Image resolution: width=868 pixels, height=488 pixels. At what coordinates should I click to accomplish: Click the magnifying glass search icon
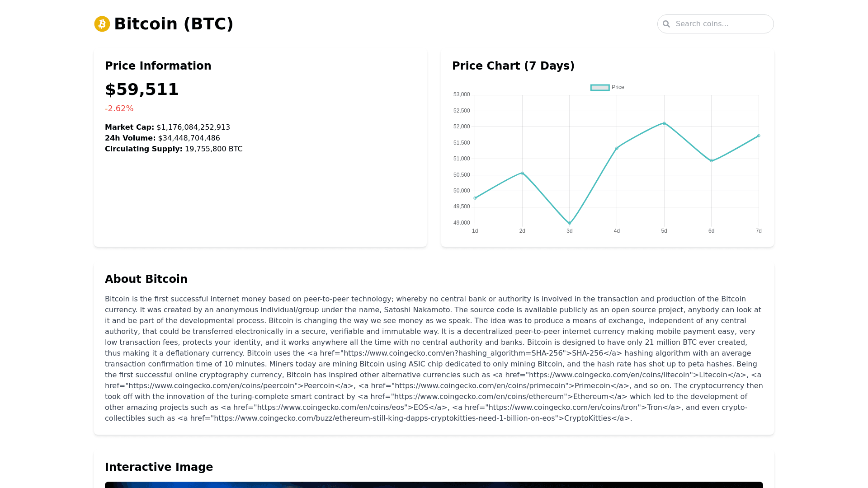click(x=666, y=24)
